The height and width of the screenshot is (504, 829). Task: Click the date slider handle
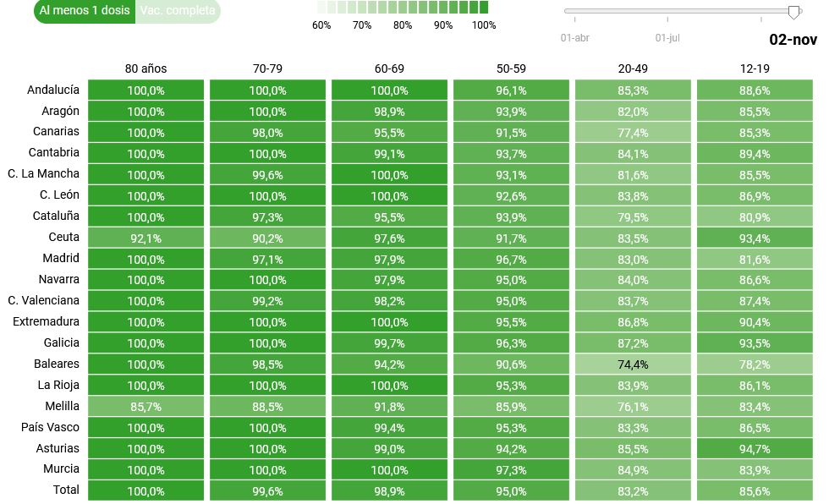point(793,12)
